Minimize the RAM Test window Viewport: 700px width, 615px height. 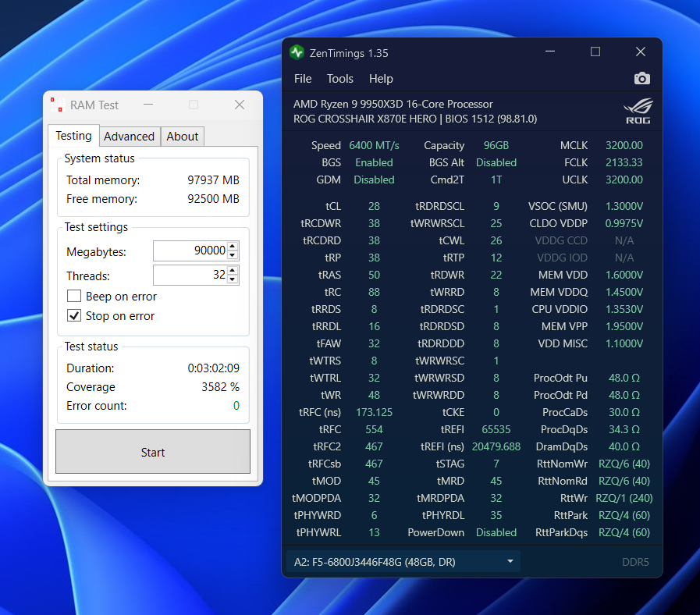(x=148, y=105)
